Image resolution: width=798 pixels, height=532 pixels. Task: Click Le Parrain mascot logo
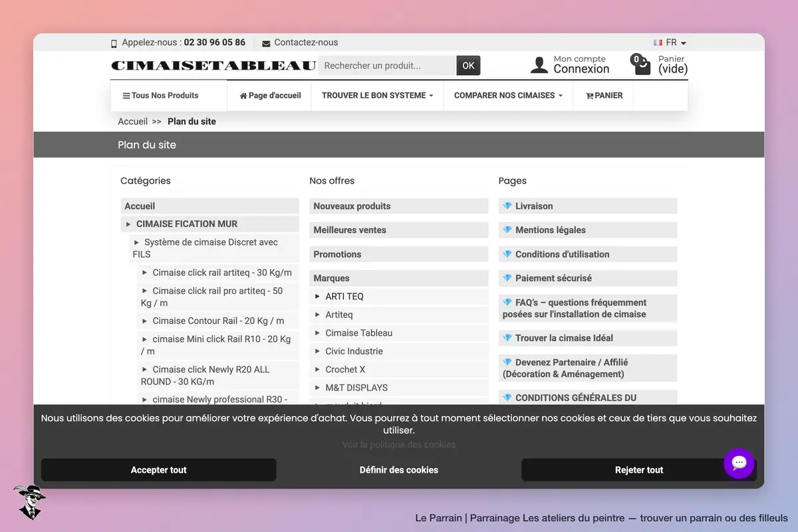29,502
